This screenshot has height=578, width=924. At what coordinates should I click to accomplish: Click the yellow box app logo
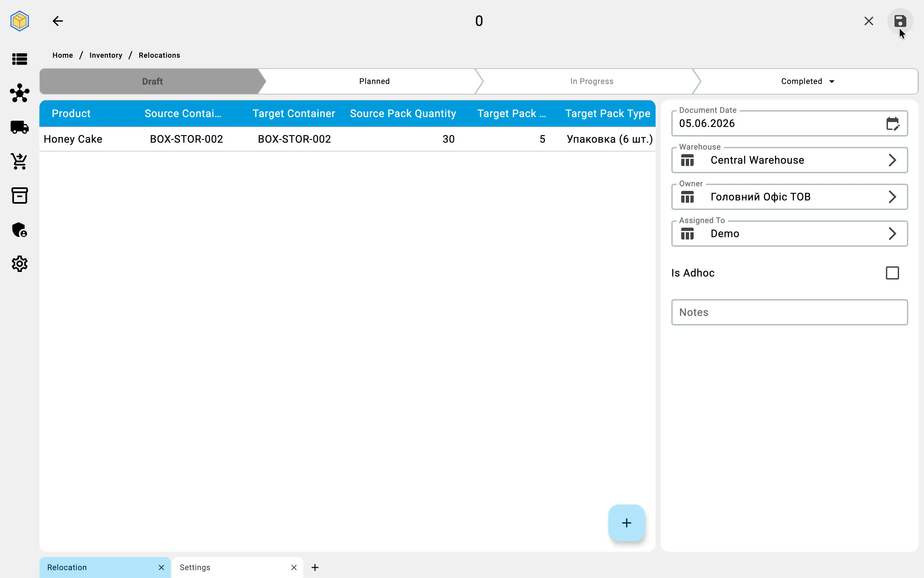(19, 21)
